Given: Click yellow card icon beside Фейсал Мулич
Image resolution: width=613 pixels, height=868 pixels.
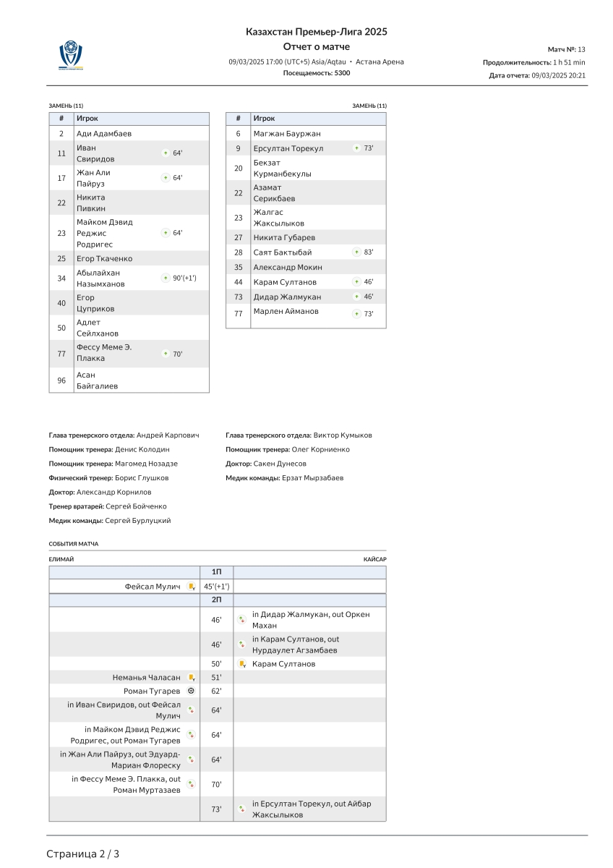Looking at the screenshot, I should [x=192, y=587].
